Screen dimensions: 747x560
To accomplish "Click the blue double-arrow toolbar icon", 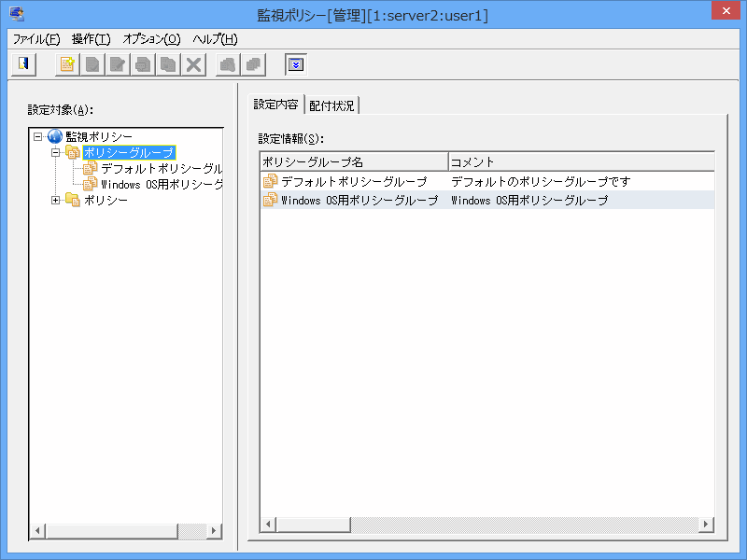I will point(295,64).
